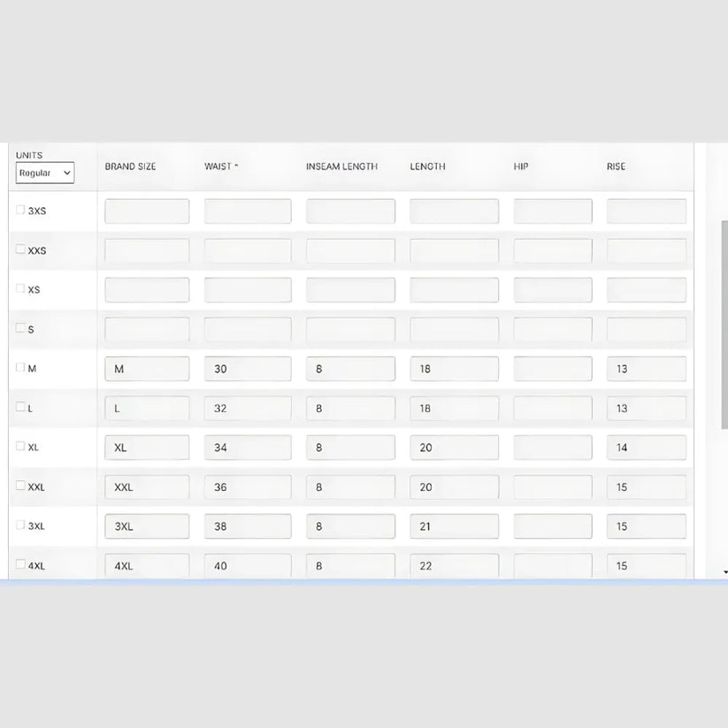
Task: Click the empty Hip field for size XL
Action: [553, 448]
